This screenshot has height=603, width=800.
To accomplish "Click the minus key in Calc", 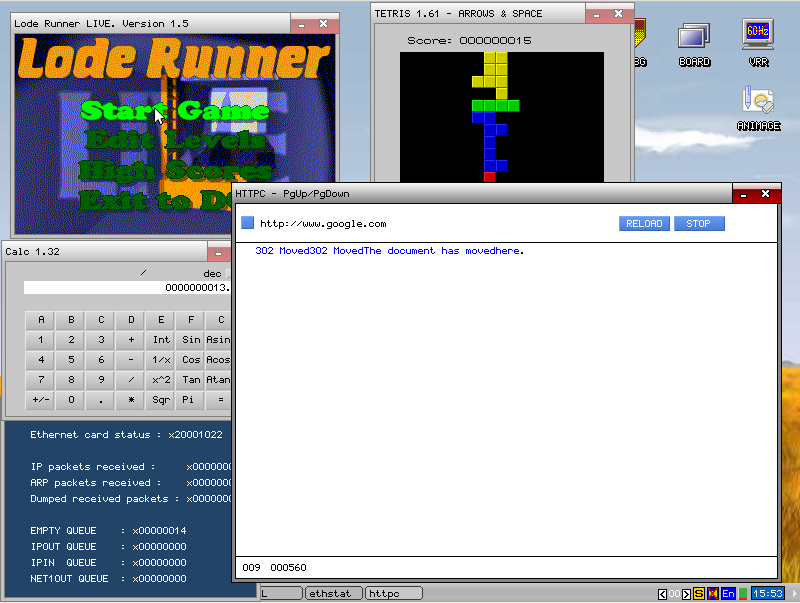I will (131, 360).
